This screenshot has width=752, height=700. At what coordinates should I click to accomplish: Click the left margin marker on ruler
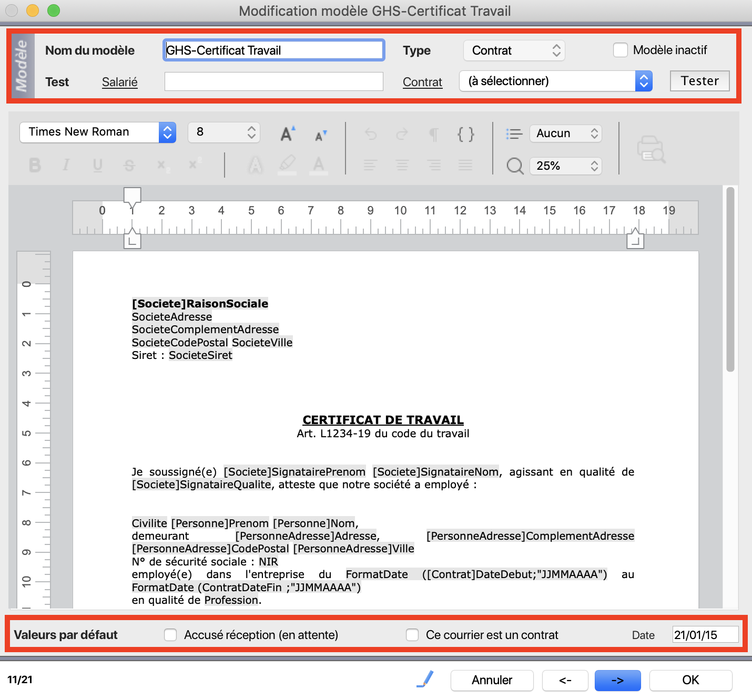[132, 239]
